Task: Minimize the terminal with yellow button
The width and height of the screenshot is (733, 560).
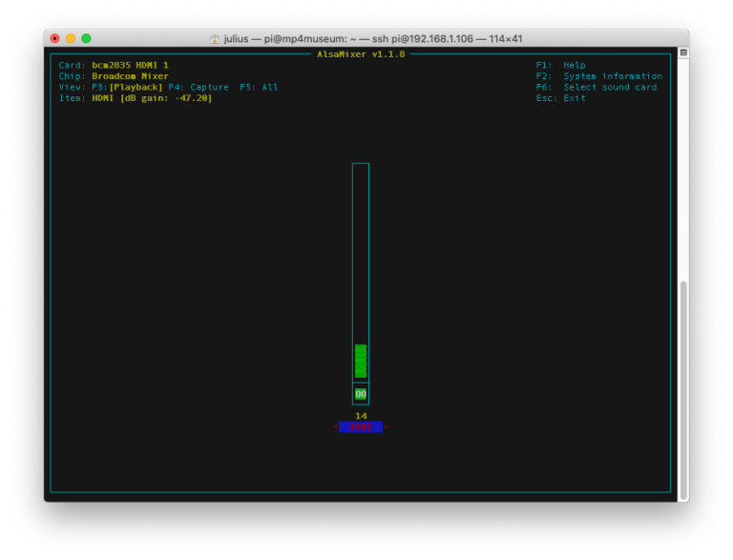Action: pos(71,38)
